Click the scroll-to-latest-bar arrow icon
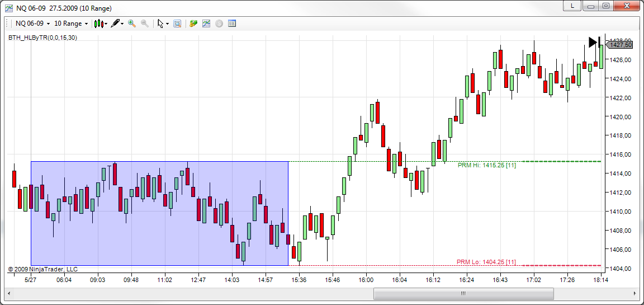644x305 pixels. point(595,42)
